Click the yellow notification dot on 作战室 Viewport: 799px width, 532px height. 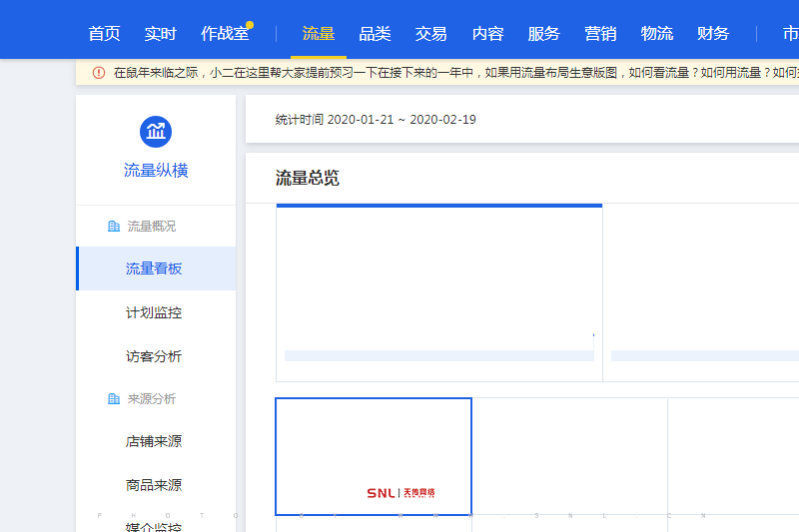250,25
